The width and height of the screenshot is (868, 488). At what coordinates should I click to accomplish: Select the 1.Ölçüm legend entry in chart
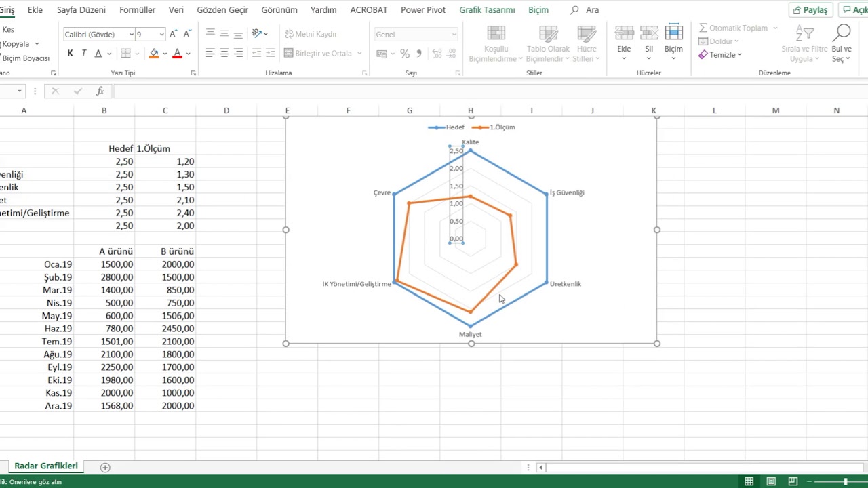pos(494,127)
